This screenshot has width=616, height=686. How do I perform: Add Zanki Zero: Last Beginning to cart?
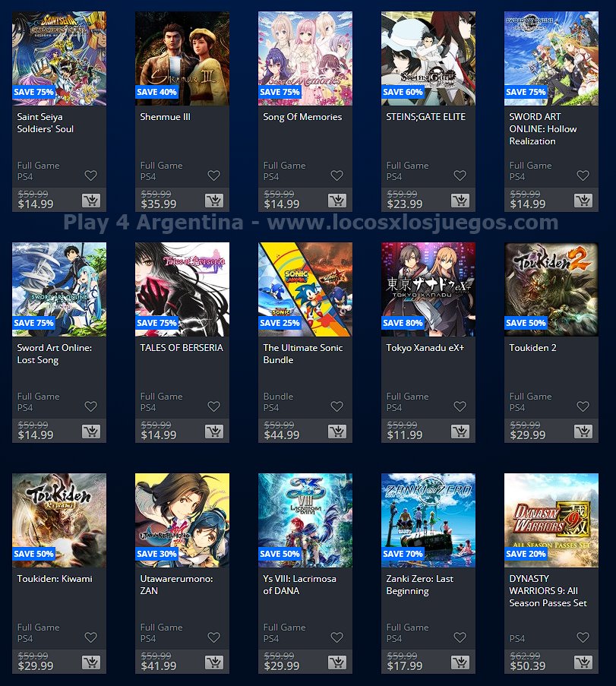pos(460,662)
